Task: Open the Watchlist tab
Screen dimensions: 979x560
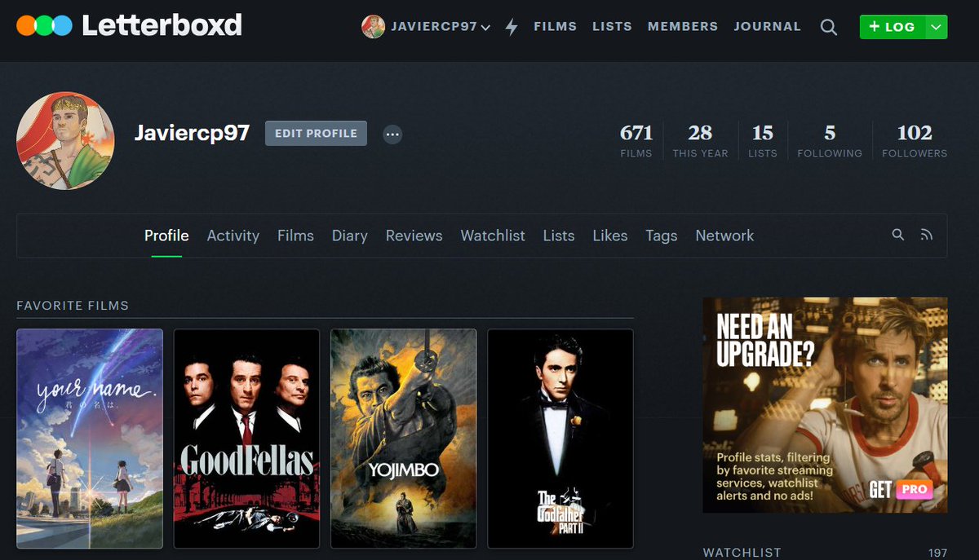Action: tap(493, 236)
